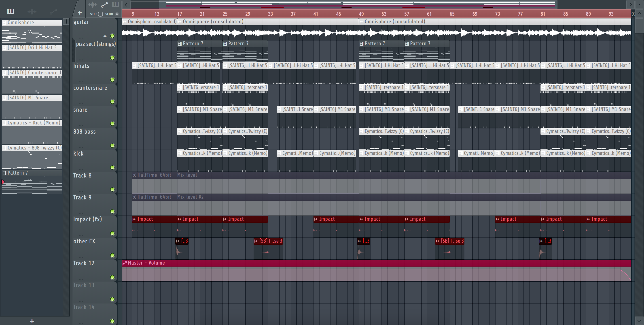This screenshot has width=644, height=325.
Task: Click the Master - Volume fade-out curve end
Action: click(x=631, y=280)
